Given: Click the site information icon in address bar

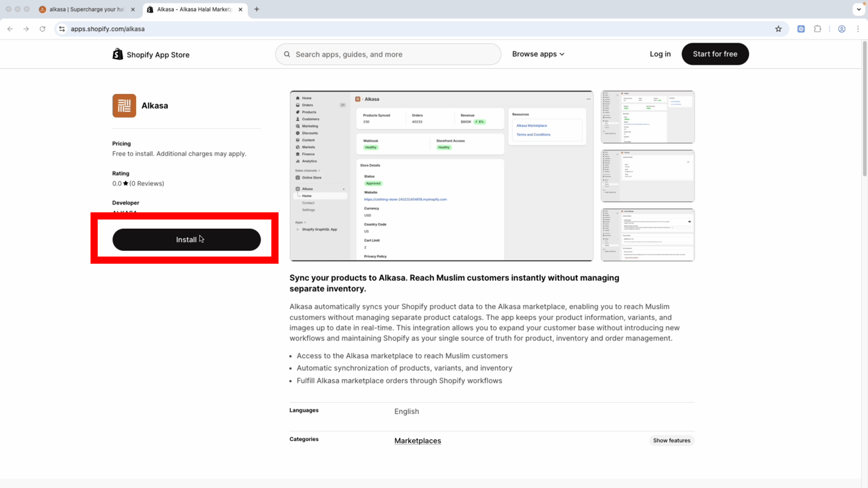Looking at the screenshot, I should click(62, 29).
